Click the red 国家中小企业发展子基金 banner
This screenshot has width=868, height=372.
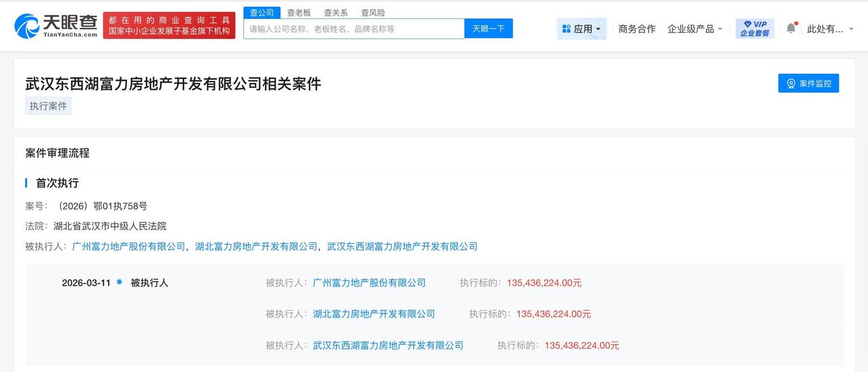click(x=169, y=26)
